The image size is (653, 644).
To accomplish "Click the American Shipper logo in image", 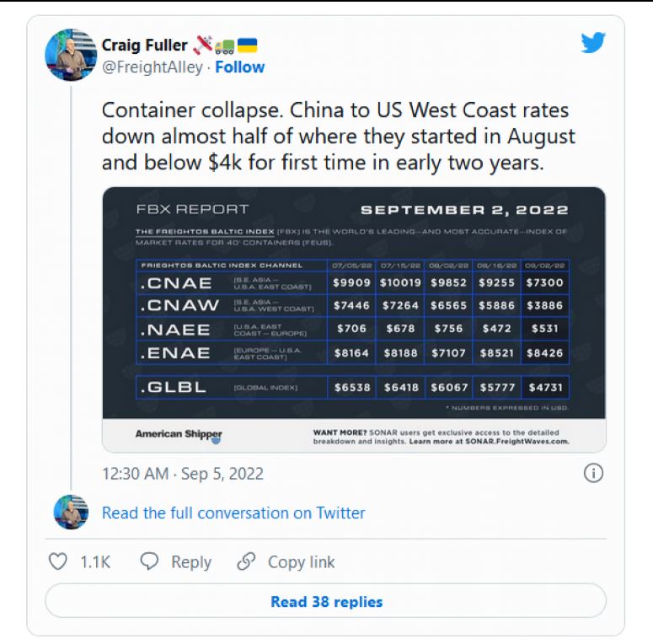I will 179,435.
